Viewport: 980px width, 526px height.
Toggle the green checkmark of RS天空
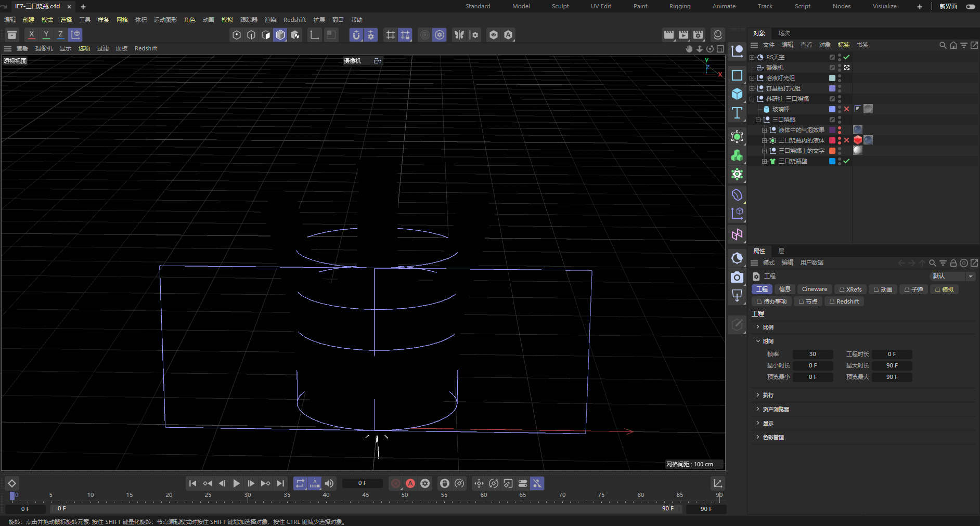846,57
